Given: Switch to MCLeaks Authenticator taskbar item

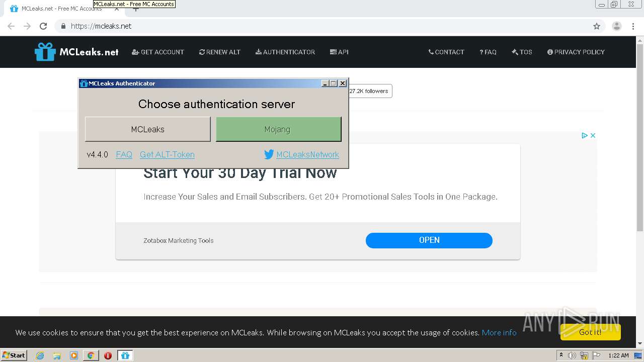Looking at the screenshot, I should tap(125, 355).
